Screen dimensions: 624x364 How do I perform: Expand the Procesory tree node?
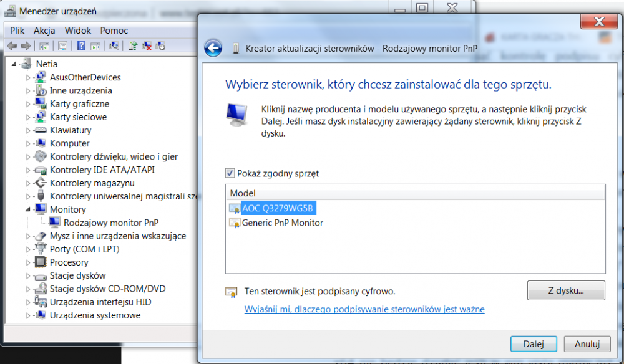(x=28, y=262)
